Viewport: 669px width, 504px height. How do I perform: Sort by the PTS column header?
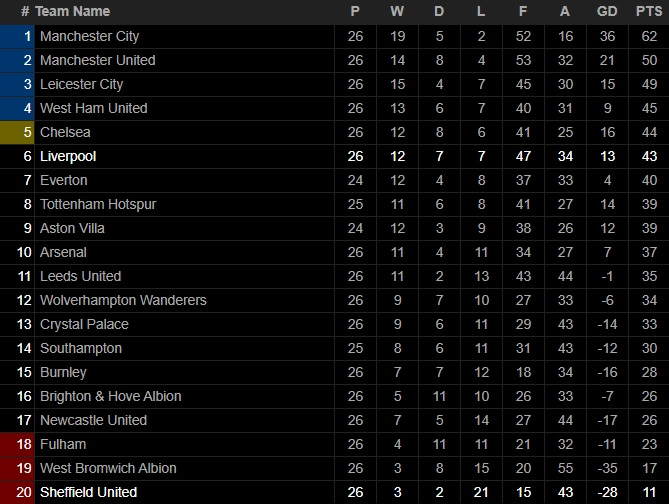pyautogui.click(x=649, y=12)
